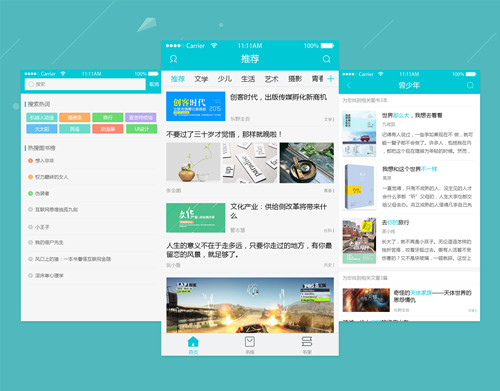Click inside the 搜索 search field
This screenshot has height=391, width=500.
[85, 84]
